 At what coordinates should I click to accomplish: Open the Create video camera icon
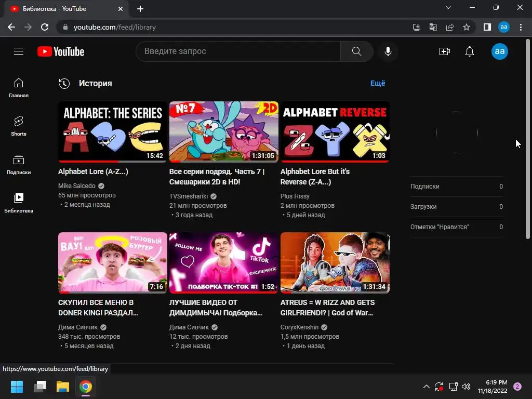point(445,51)
